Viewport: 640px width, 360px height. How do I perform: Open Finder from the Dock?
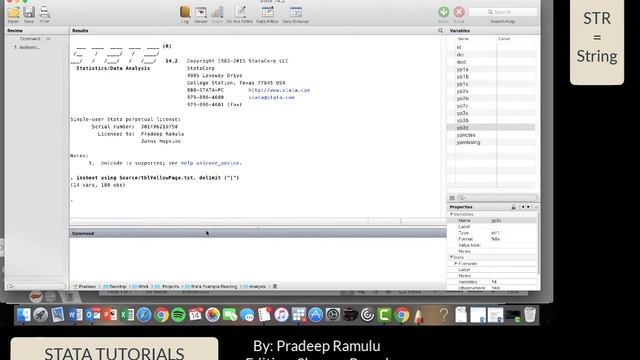coord(23,315)
